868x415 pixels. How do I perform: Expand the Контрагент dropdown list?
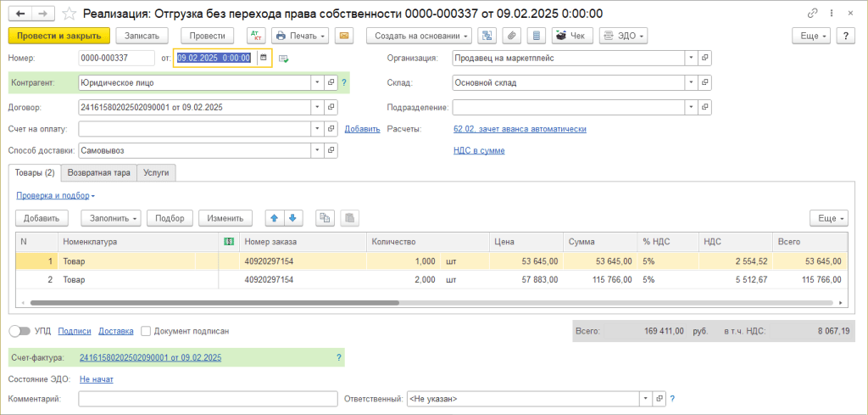point(317,83)
